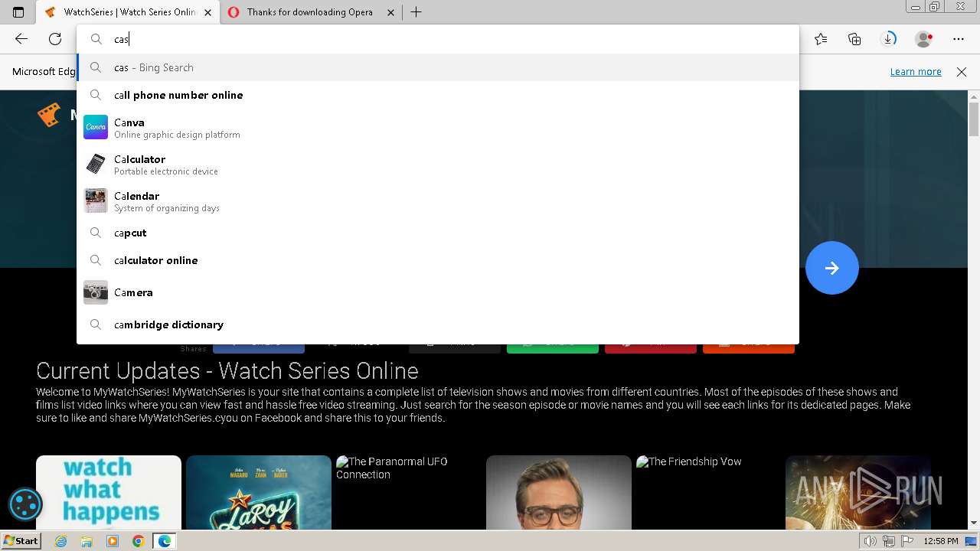Viewport: 980px width, 551px height.
Task: Open the Learn more link
Action: coord(916,71)
